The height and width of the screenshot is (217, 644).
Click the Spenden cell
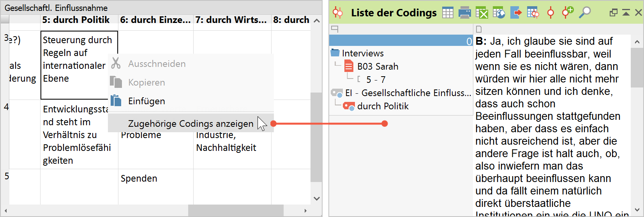[155, 187]
